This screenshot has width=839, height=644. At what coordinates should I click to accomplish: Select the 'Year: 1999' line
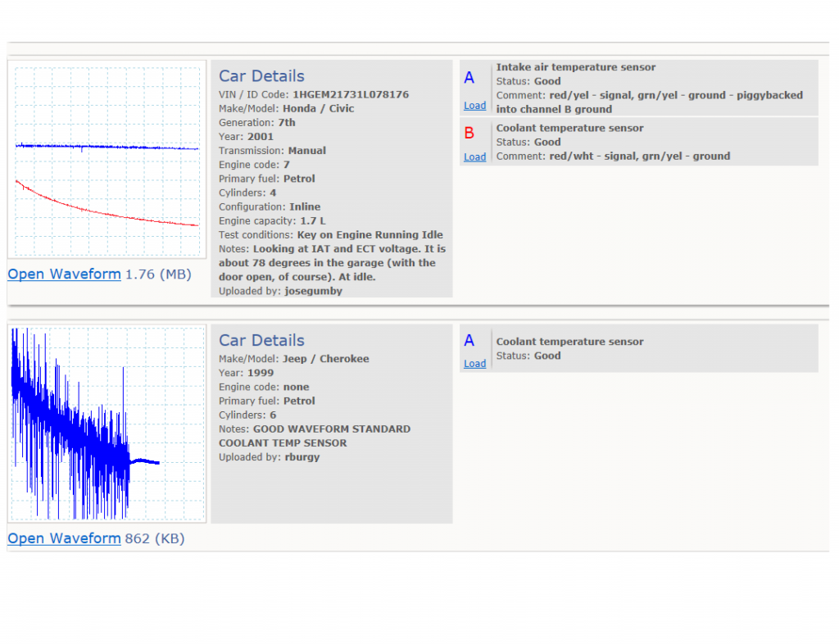pyautogui.click(x=246, y=373)
